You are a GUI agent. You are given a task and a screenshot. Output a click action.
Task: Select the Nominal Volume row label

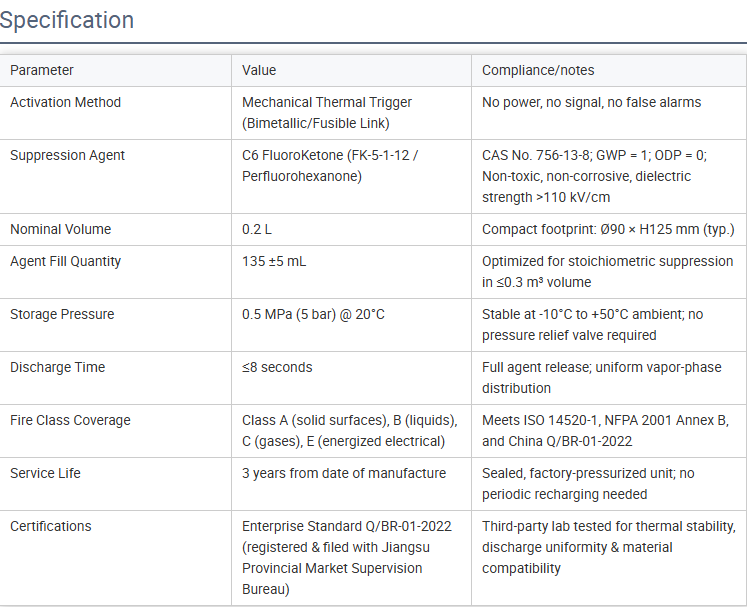click(61, 229)
